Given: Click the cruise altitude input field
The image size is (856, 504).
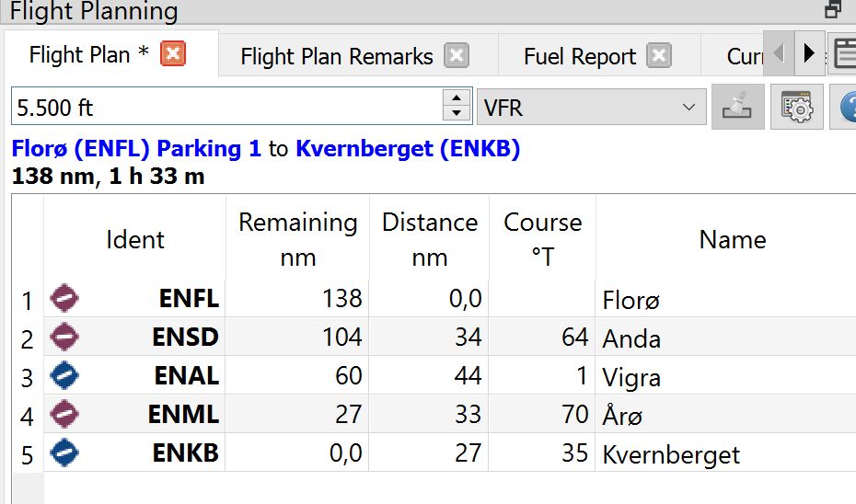Looking at the screenshot, I should click(227, 107).
